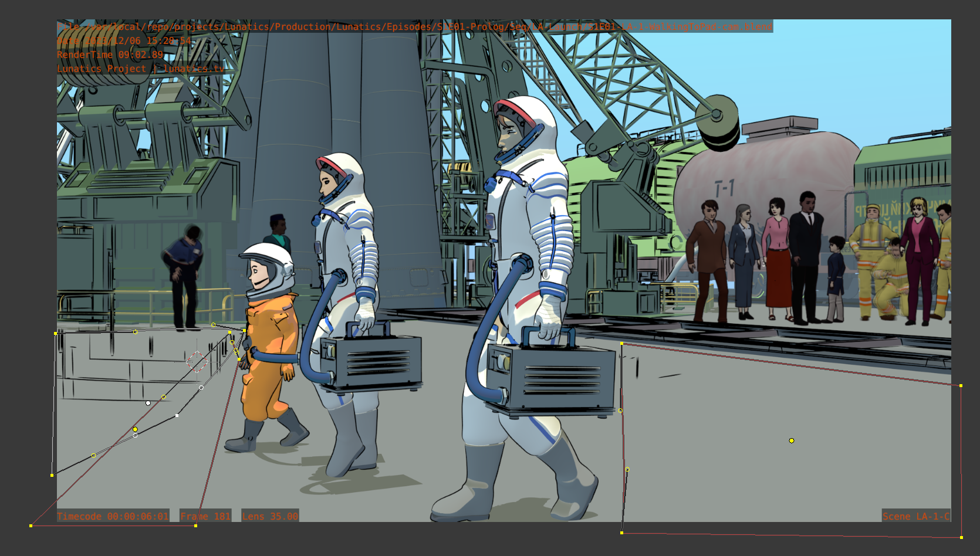Select bottom-left corner point of right mask

coord(621,533)
